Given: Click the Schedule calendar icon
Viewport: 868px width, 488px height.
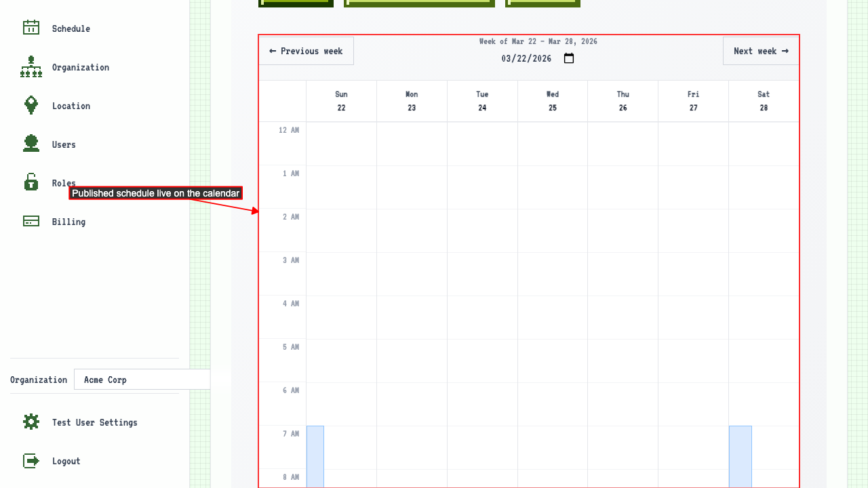Looking at the screenshot, I should tap(31, 28).
